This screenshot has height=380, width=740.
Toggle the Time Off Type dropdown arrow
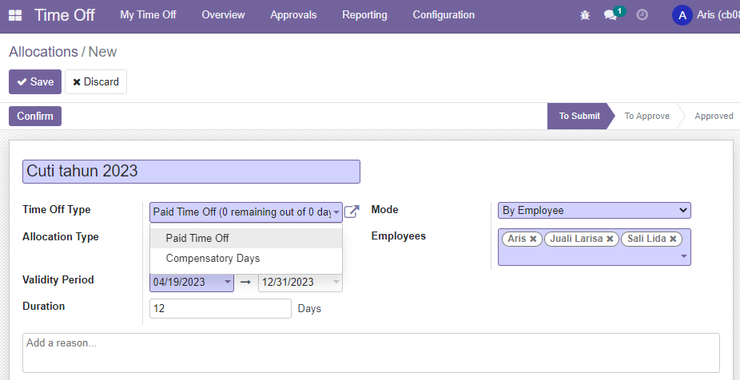(336, 212)
